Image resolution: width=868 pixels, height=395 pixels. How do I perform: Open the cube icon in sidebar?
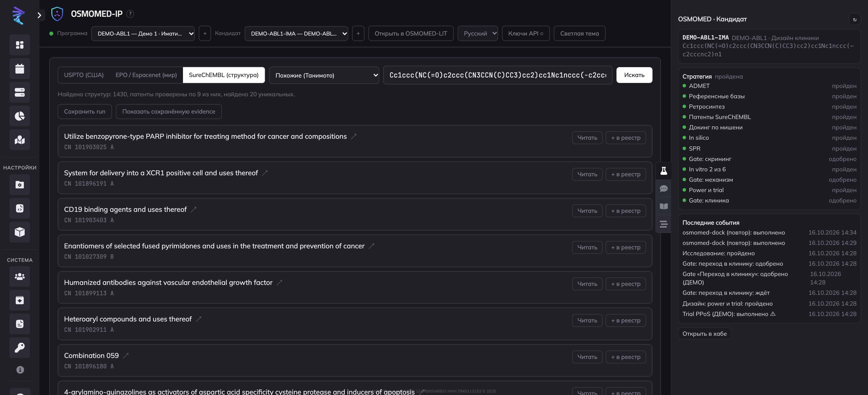[19, 232]
